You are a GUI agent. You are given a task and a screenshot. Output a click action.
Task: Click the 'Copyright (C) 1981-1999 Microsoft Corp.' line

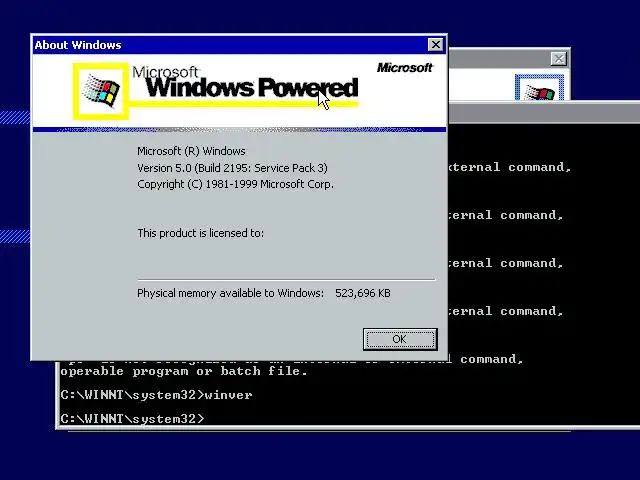point(235,184)
